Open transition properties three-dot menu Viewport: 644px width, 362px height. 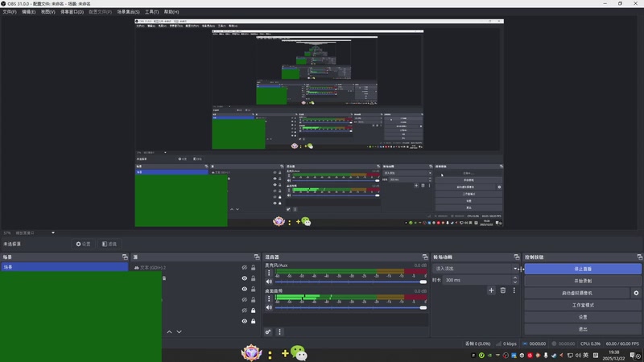point(514,290)
